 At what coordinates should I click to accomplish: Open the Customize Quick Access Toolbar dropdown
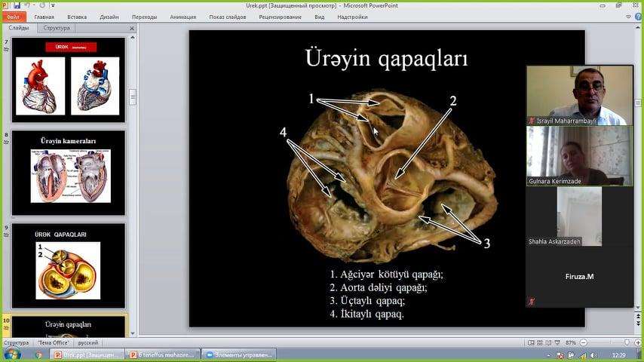pyautogui.click(x=53, y=6)
